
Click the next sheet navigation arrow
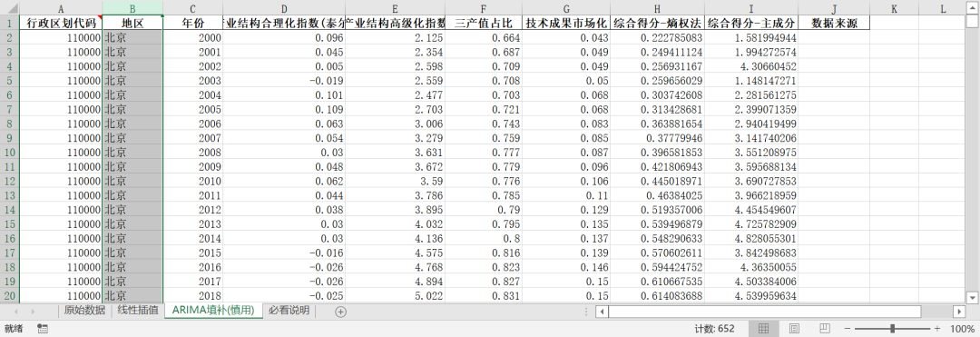[33, 311]
